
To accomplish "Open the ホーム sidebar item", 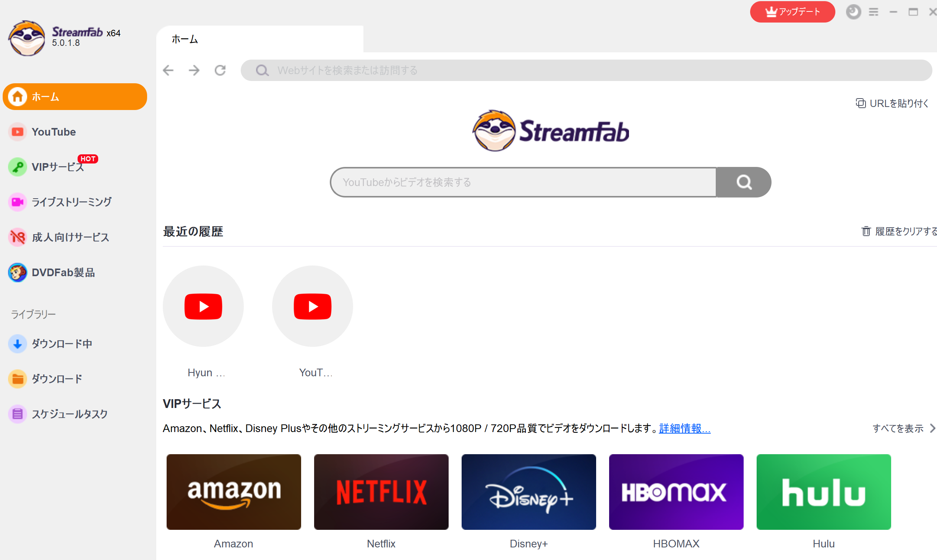I will tap(75, 97).
